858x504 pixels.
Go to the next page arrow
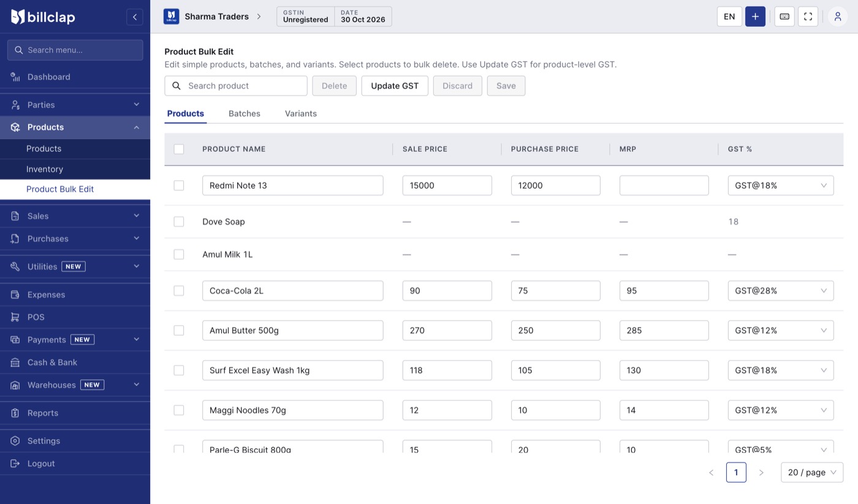[x=761, y=473]
